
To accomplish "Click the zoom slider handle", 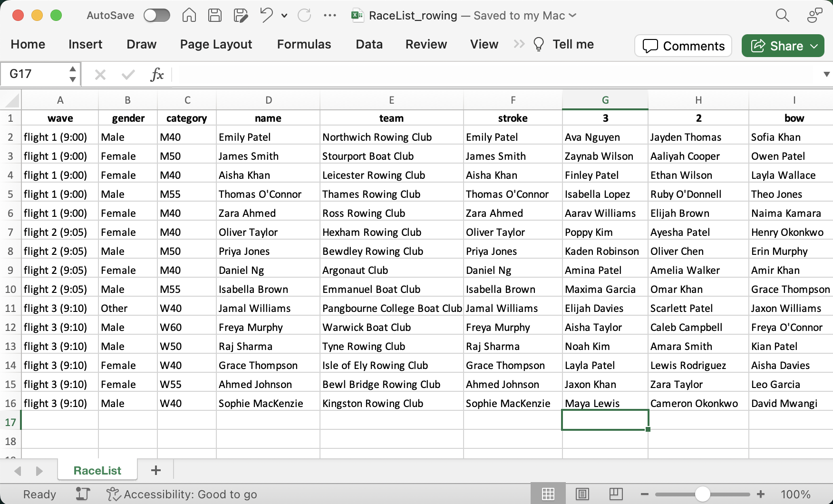I will pyautogui.click(x=702, y=494).
